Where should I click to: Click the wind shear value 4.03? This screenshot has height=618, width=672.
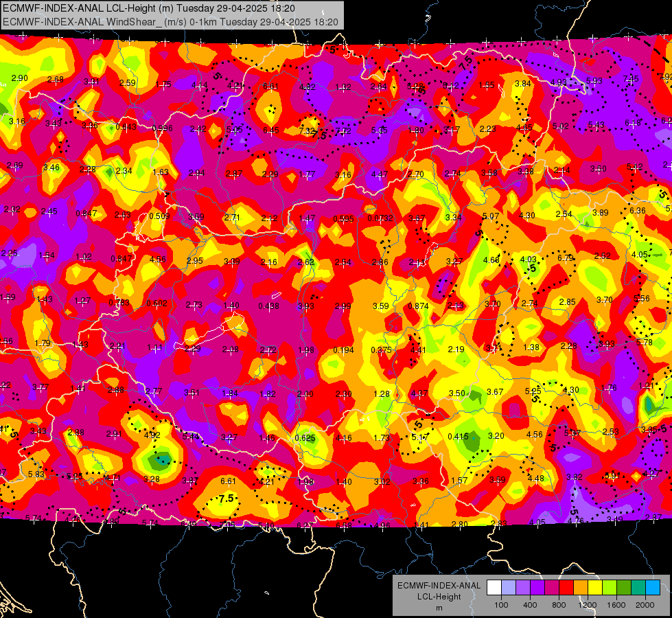point(528,259)
